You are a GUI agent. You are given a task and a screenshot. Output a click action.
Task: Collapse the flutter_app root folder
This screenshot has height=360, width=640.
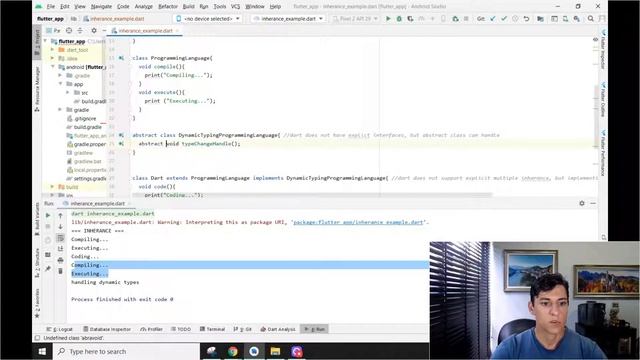[45, 41]
